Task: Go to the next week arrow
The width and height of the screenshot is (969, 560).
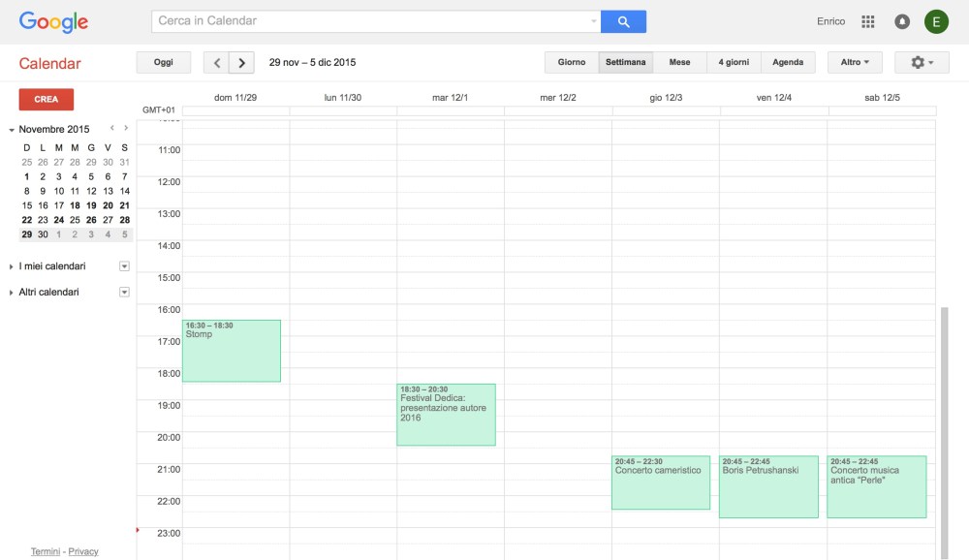Action: click(x=241, y=63)
